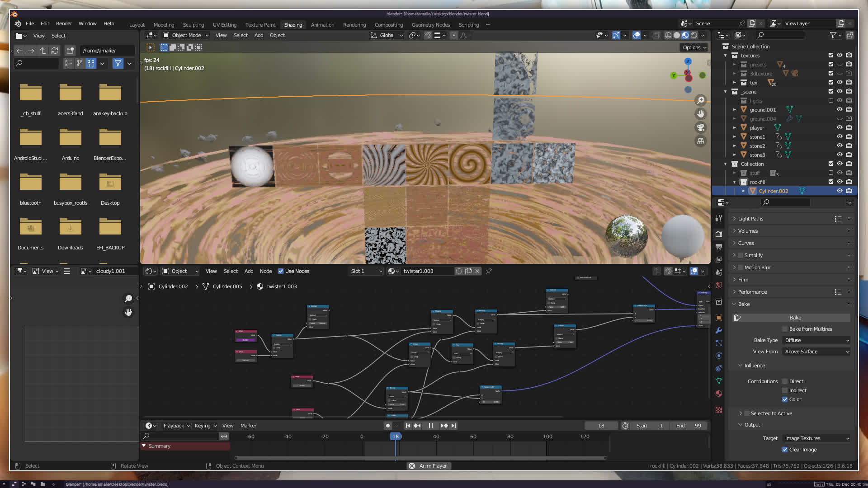
Task: Click the pan hand icon in viewport
Action: click(x=700, y=114)
